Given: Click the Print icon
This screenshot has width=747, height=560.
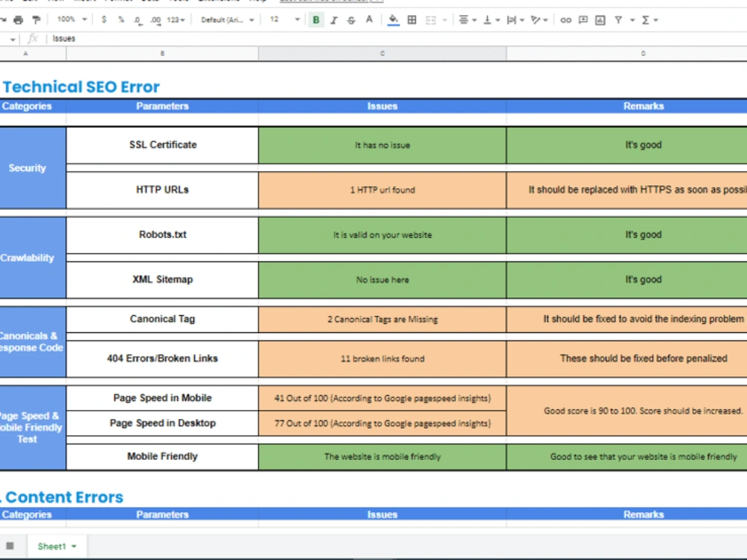Looking at the screenshot, I should click(x=18, y=20).
